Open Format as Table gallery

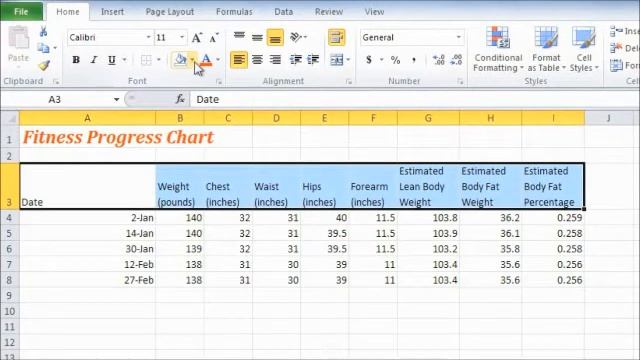click(546, 49)
